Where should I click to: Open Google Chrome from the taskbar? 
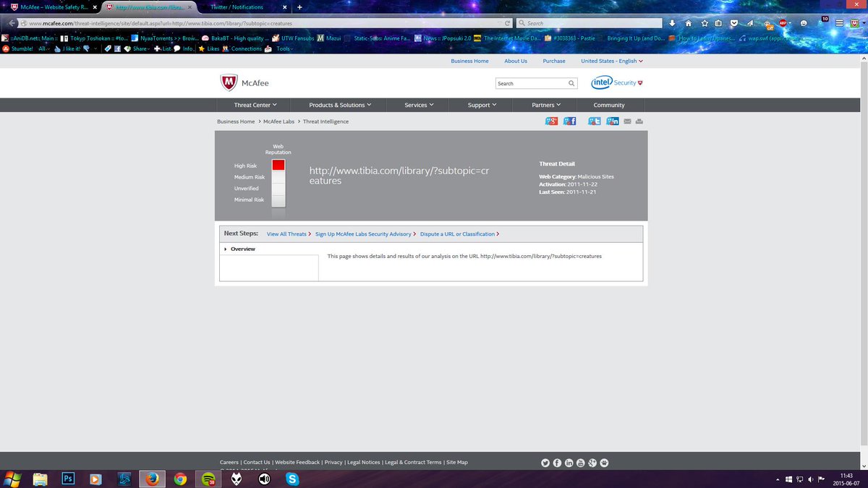(179, 479)
